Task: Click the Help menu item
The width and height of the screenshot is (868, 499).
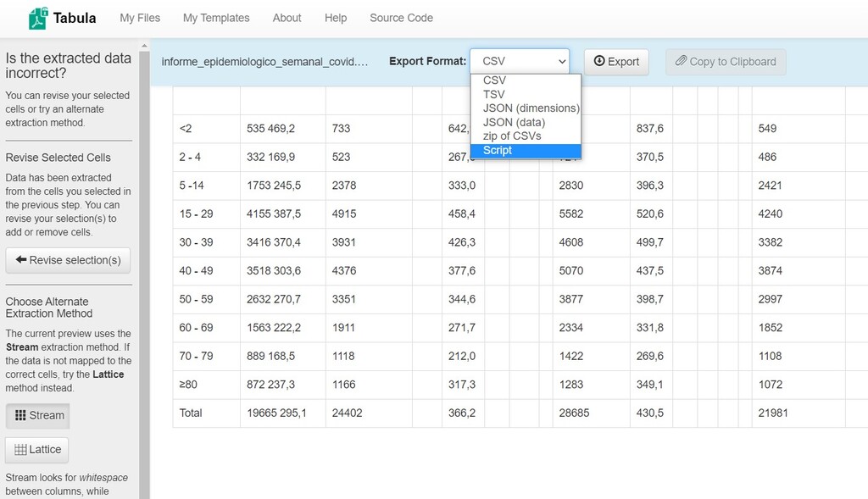Action: [336, 17]
